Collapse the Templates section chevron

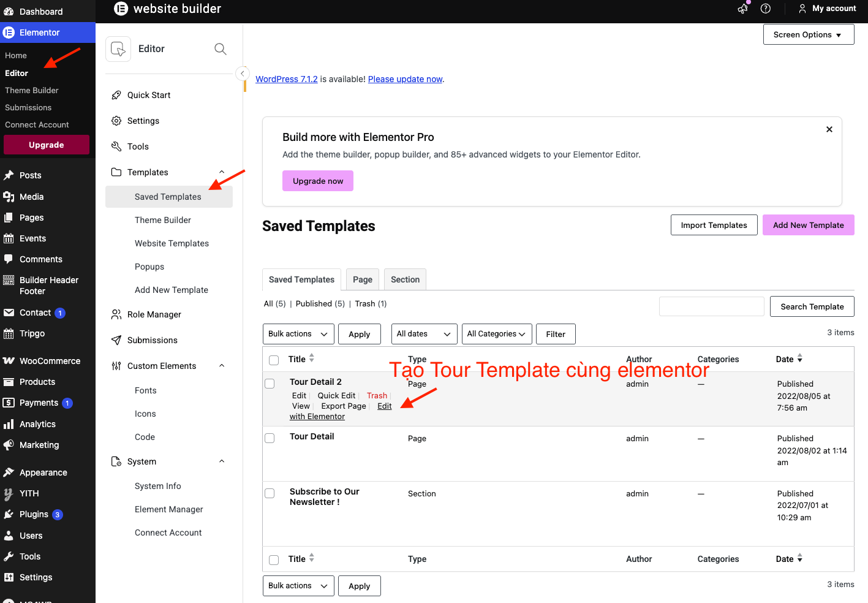(x=222, y=172)
